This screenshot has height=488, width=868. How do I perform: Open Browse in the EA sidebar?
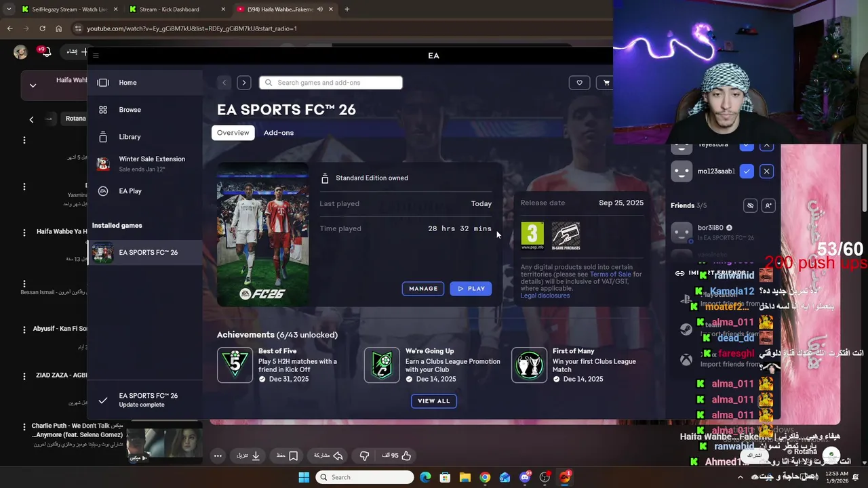coord(146,110)
